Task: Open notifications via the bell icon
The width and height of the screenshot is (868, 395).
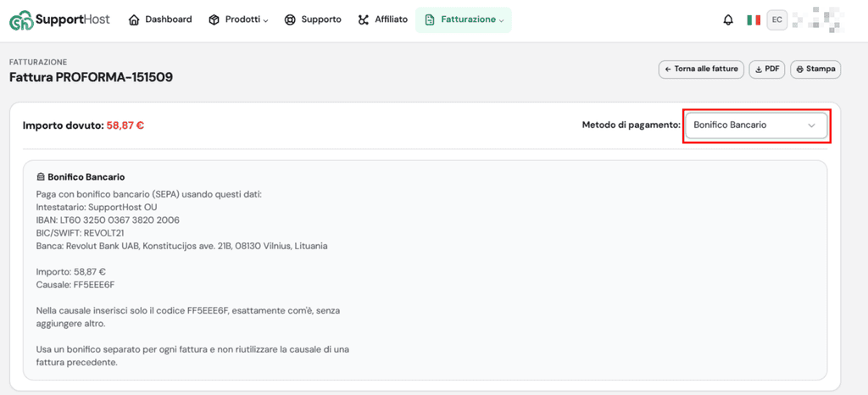Action: 728,19
